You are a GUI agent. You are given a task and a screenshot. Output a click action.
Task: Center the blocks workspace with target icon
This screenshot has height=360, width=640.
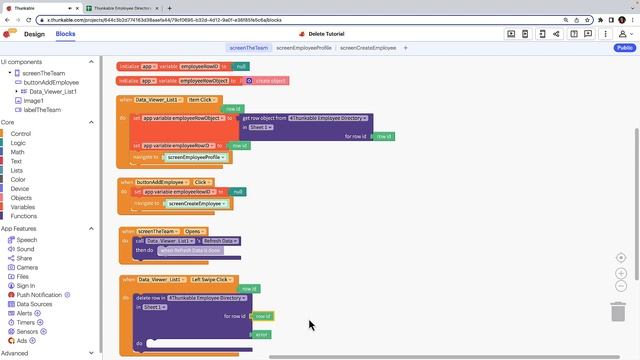pyautogui.click(x=621, y=258)
